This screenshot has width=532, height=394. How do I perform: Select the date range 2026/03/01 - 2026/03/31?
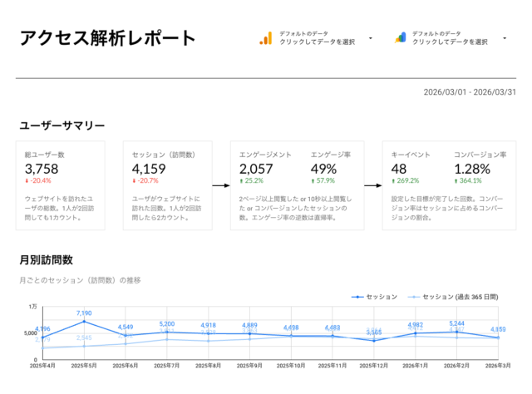470,92
